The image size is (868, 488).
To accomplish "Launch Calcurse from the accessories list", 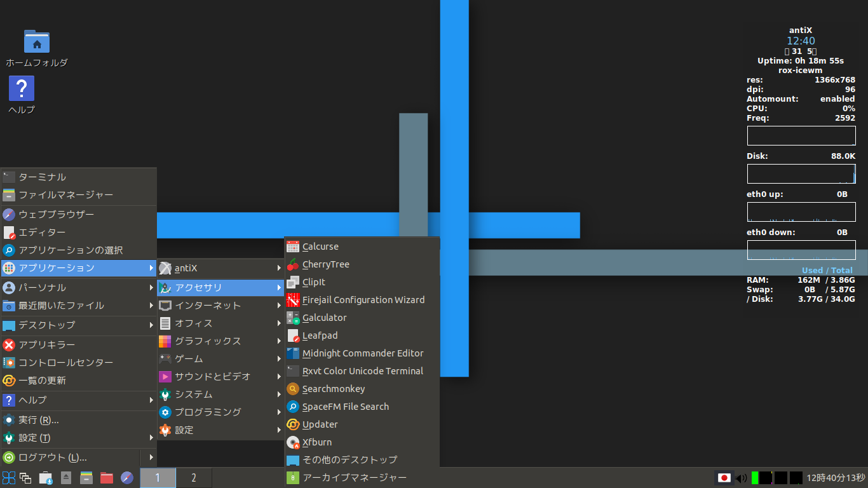I will click(362, 247).
